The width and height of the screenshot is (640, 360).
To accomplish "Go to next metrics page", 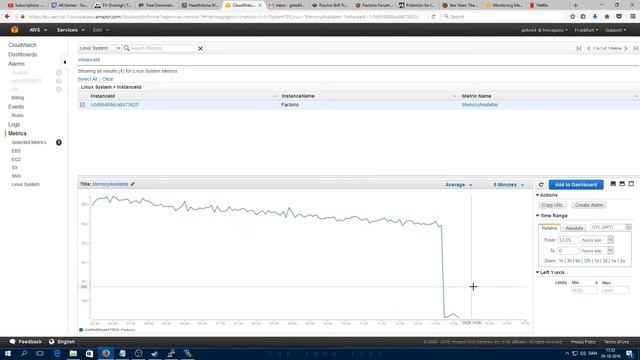I will click(x=626, y=48).
